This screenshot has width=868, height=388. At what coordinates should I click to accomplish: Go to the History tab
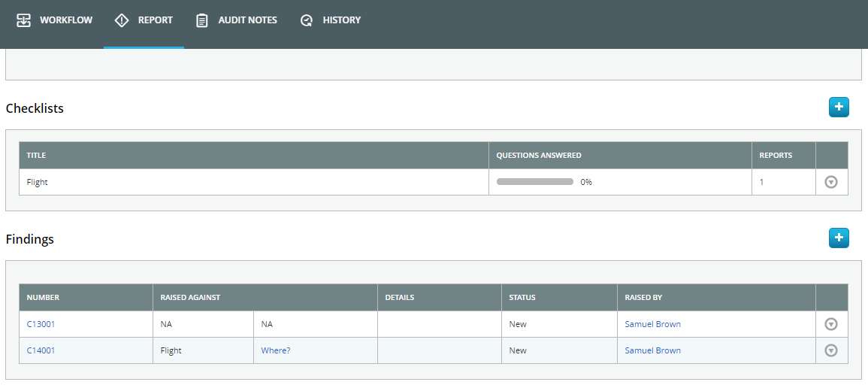point(341,20)
